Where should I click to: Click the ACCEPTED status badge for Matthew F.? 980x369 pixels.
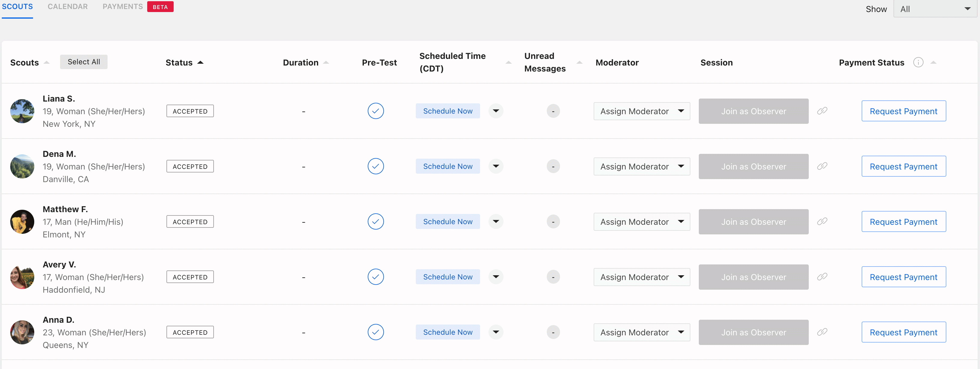(190, 221)
